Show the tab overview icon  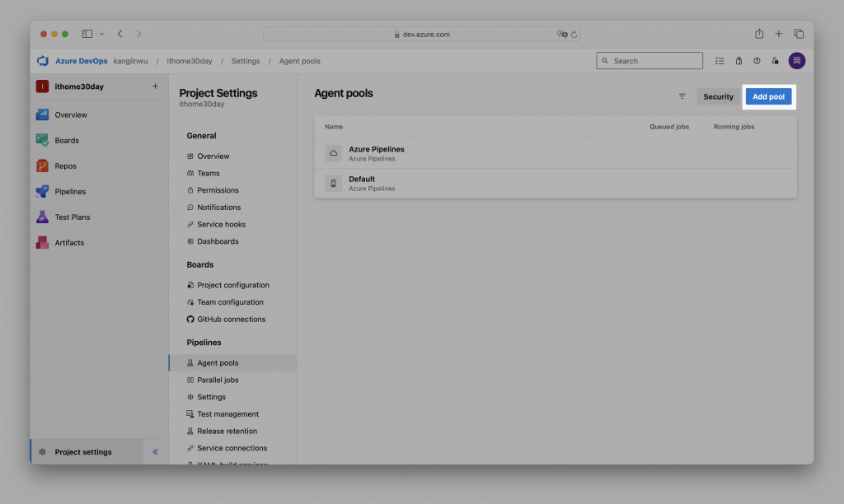(x=799, y=34)
